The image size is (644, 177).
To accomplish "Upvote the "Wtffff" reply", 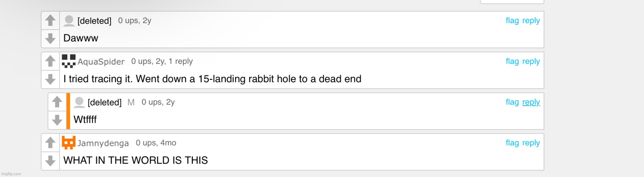I will pos(57,102).
